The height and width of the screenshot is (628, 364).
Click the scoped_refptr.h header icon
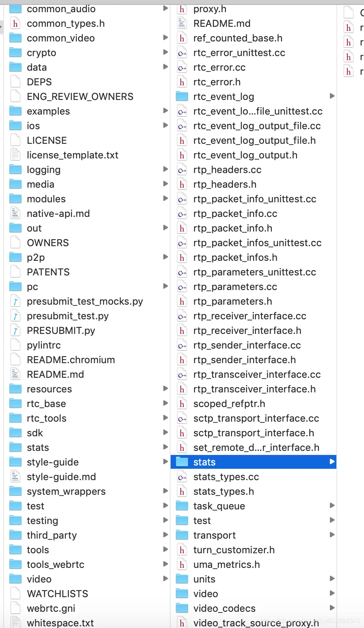(182, 404)
